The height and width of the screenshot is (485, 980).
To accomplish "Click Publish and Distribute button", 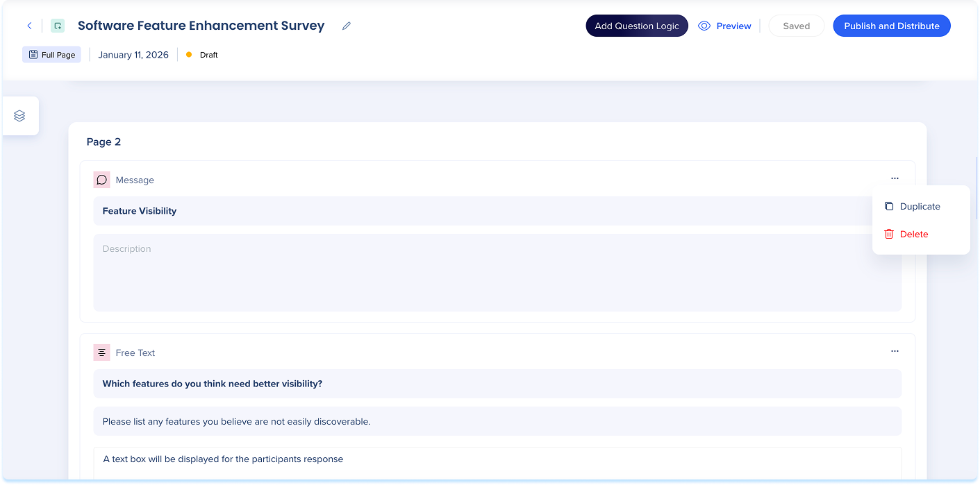I will point(892,26).
